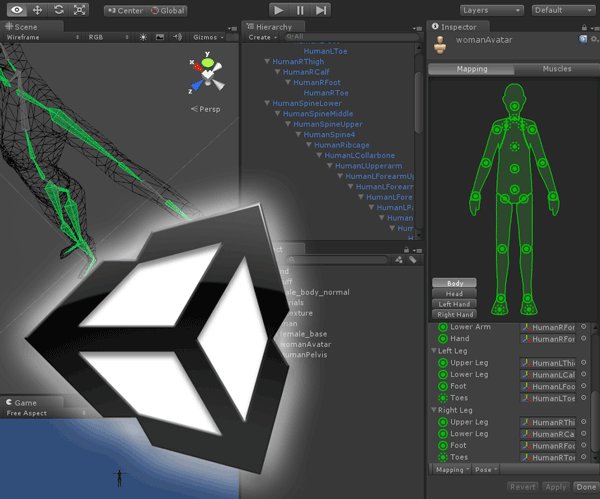Click the HumanLFoo bone field for Left Leg Foot
This screenshot has height=499, width=600.
coord(548,386)
